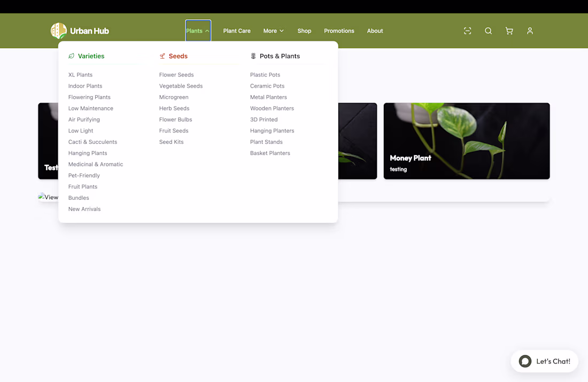
Task: Open the Promotions page
Action: click(339, 31)
